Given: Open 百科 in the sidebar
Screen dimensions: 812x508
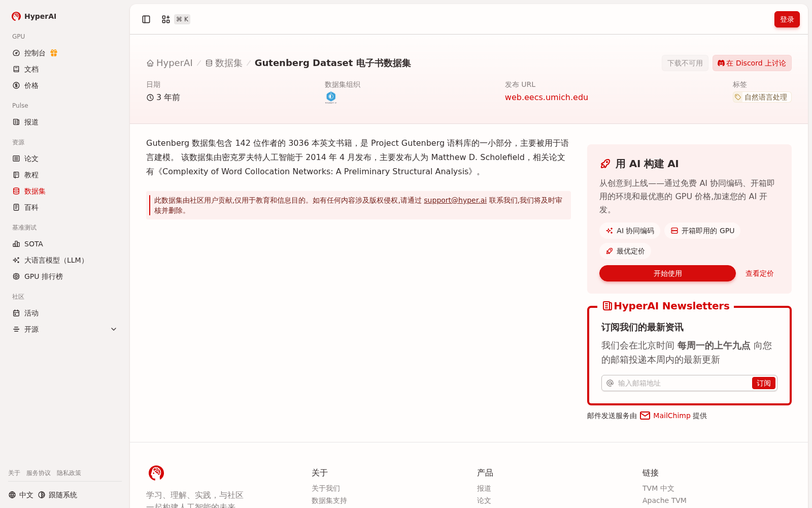Looking at the screenshot, I should 65,207.
